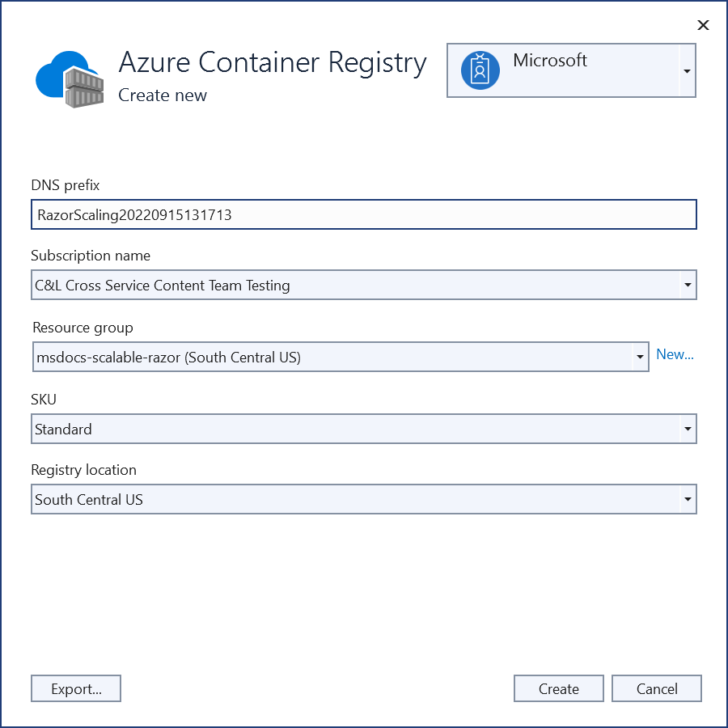Open the SKU combo box showing Standard
The height and width of the screenshot is (728, 728).
click(354, 430)
